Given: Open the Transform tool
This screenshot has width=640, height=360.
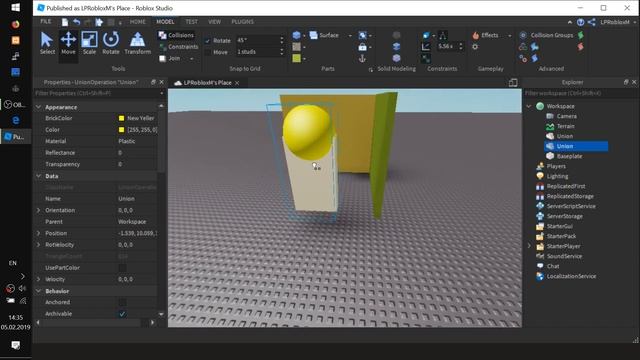Looking at the screenshot, I should click(x=138, y=43).
